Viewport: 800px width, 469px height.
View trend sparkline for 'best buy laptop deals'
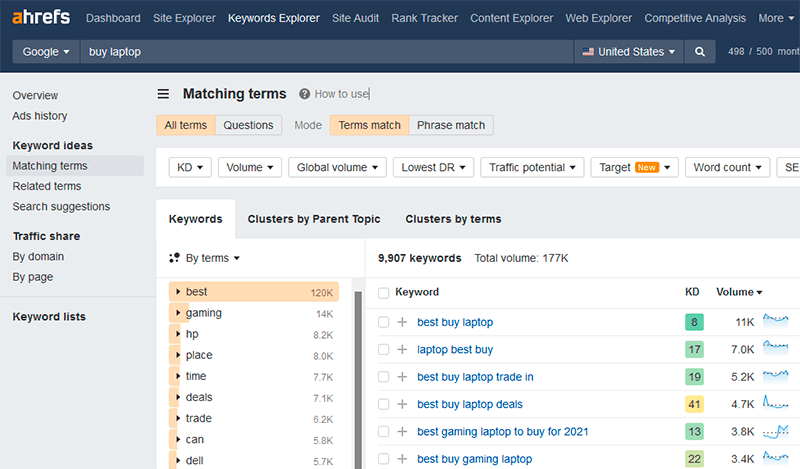(x=776, y=403)
